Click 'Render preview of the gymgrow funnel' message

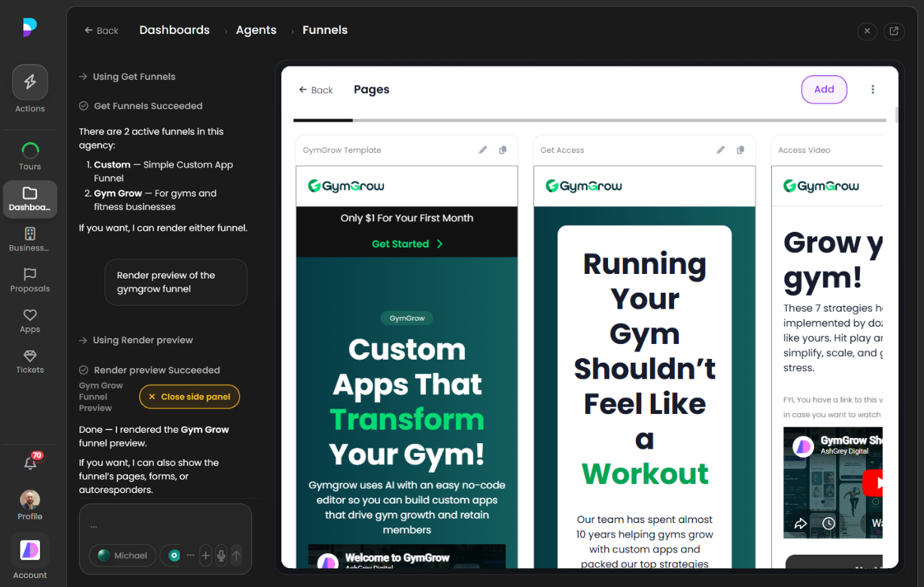click(176, 282)
